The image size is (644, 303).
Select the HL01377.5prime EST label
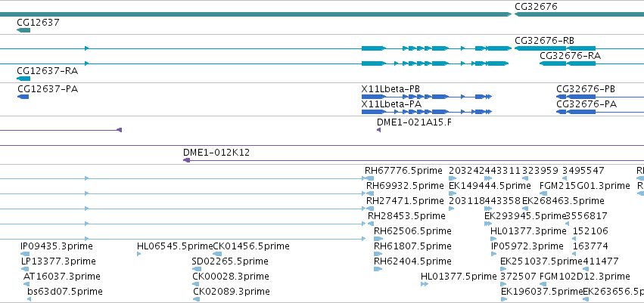tap(459, 277)
